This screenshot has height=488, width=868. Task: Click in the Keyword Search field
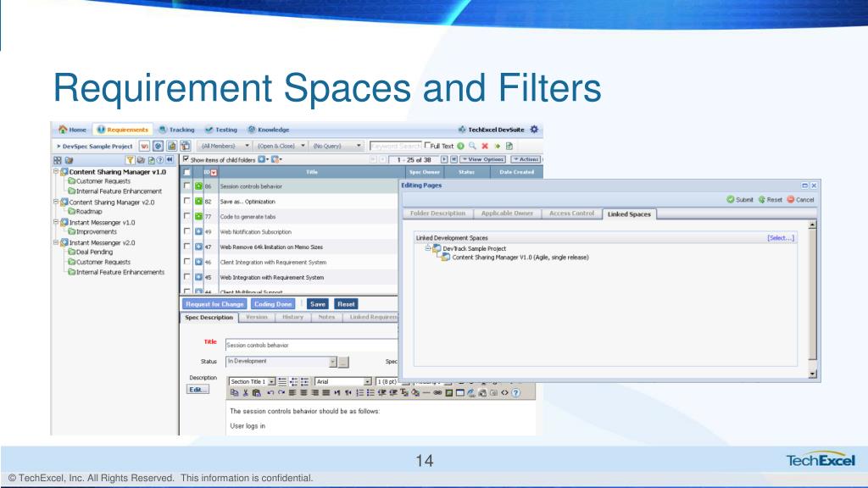pos(395,146)
